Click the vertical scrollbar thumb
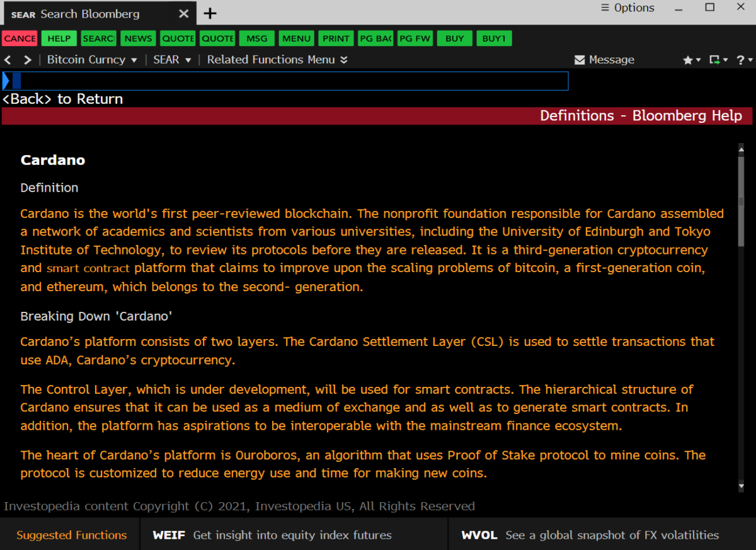This screenshot has width=756, height=550. coord(741,200)
